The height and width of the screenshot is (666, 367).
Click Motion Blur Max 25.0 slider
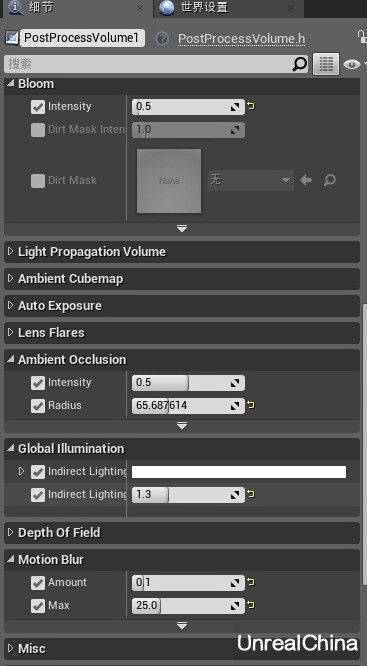188,606
